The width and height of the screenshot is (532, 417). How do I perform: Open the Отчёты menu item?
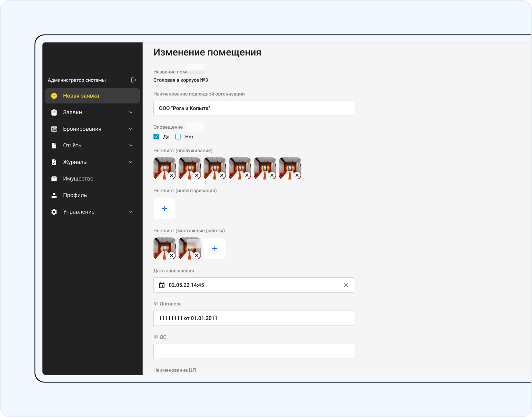pyautogui.click(x=92, y=145)
